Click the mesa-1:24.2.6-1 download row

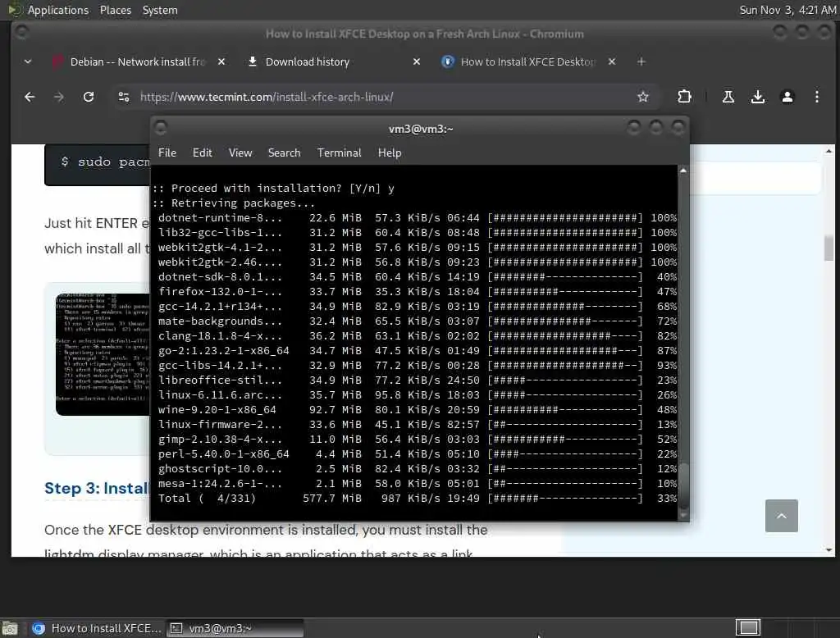pyautogui.click(x=417, y=484)
